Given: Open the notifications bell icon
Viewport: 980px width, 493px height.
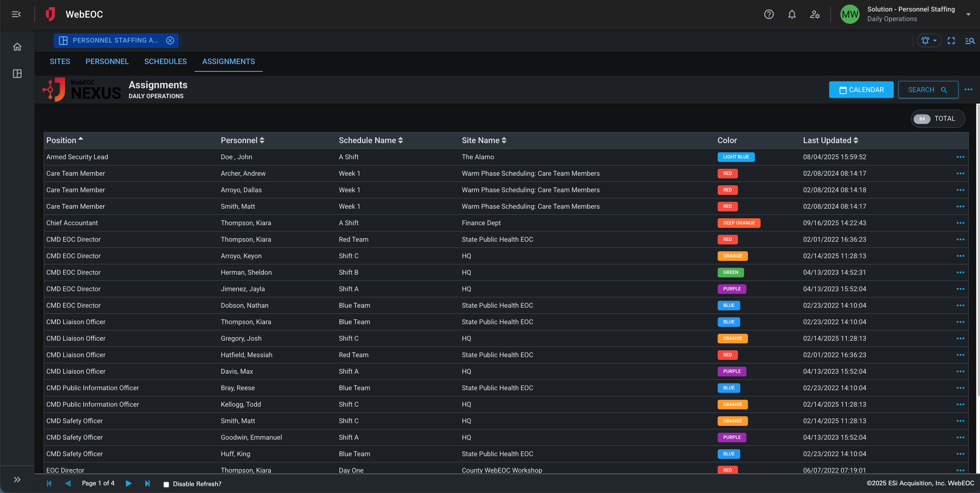Looking at the screenshot, I should pyautogui.click(x=792, y=14).
